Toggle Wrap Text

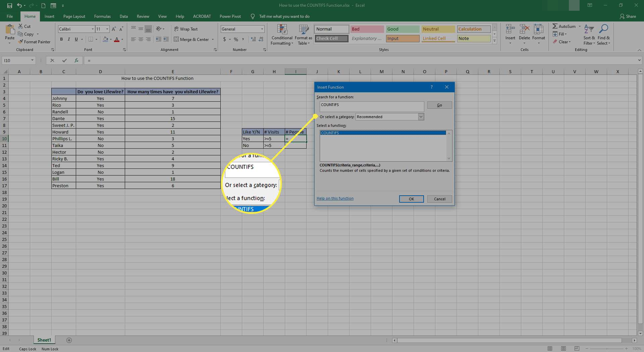186,29
